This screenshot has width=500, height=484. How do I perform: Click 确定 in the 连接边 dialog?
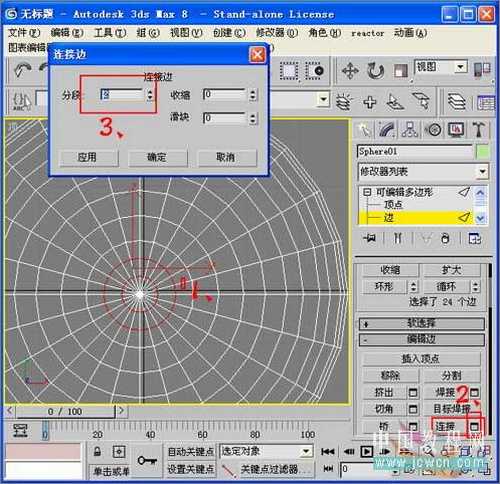click(157, 157)
